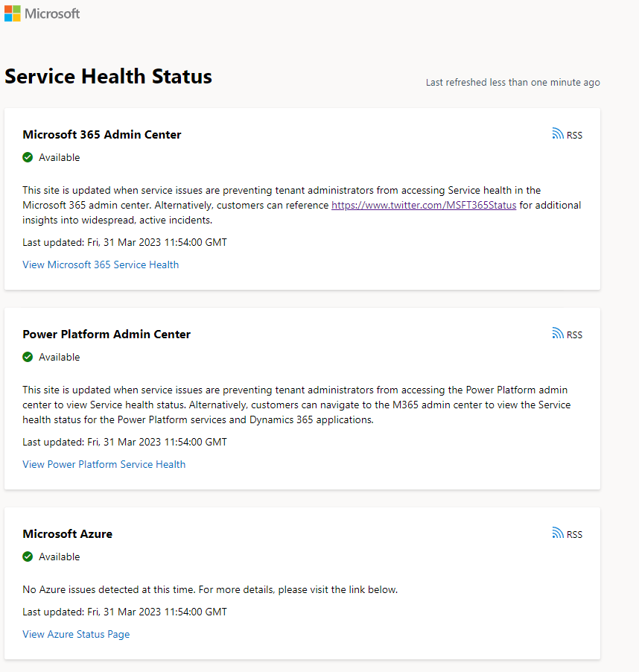Open RSS feed for Microsoft Azure
This screenshot has width=639, height=672.
click(567, 534)
